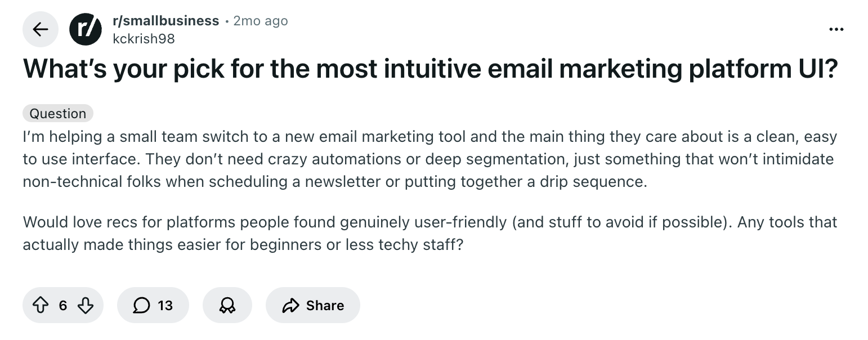Click the '2mo ago' timestamp
The height and width of the screenshot is (340, 868).
tap(260, 21)
